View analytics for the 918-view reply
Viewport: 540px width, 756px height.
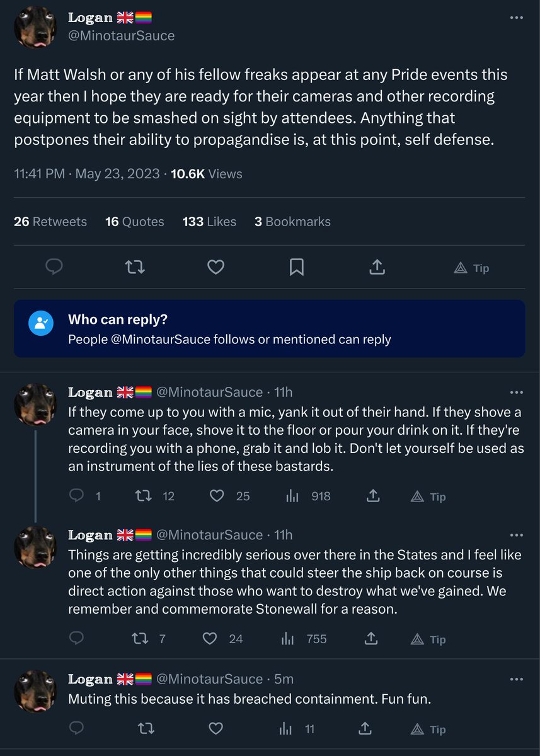(x=293, y=496)
